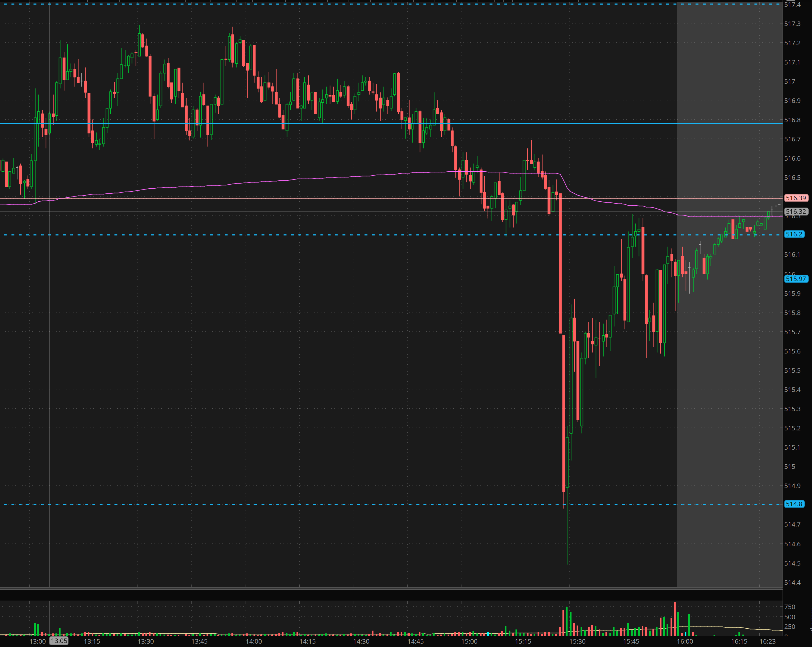Click the 13:30 time axis label
The width and height of the screenshot is (812, 647).
coord(145,641)
